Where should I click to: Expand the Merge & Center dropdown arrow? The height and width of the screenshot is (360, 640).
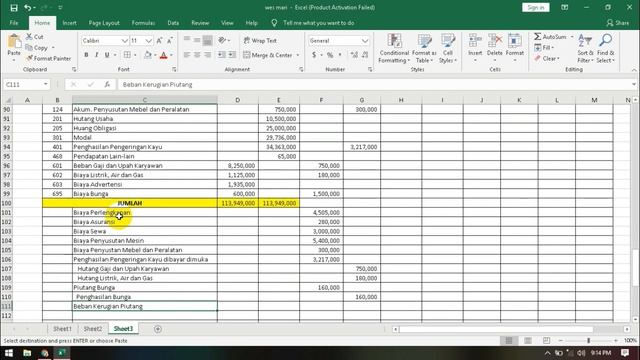[x=298, y=55]
